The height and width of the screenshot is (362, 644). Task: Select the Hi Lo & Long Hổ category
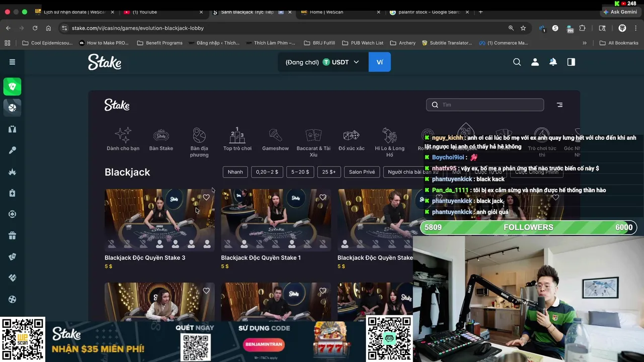(389, 142)
